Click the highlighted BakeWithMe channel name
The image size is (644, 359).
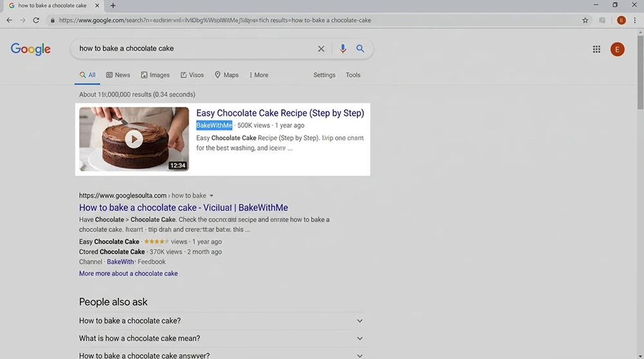[x=214, y=125]
